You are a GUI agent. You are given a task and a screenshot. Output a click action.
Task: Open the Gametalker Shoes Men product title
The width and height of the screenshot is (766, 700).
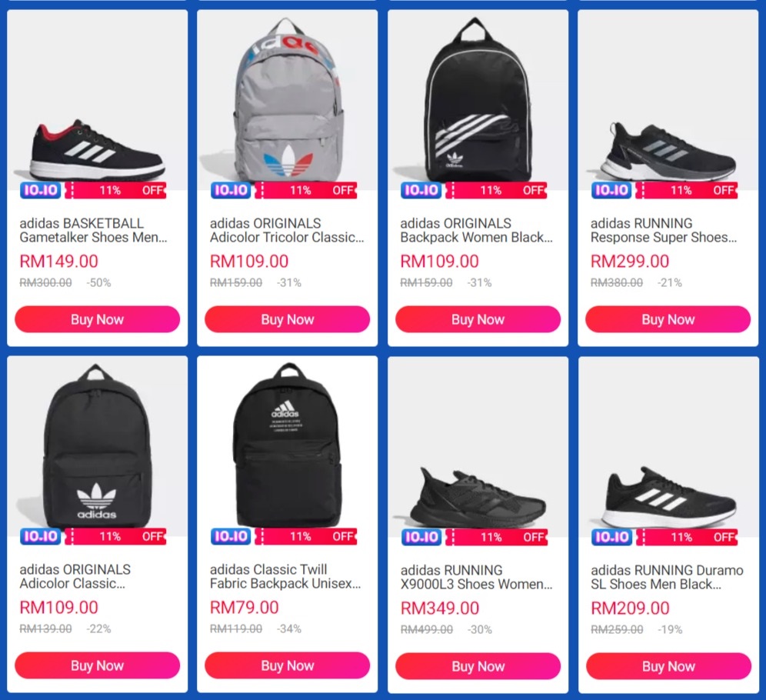93,230
